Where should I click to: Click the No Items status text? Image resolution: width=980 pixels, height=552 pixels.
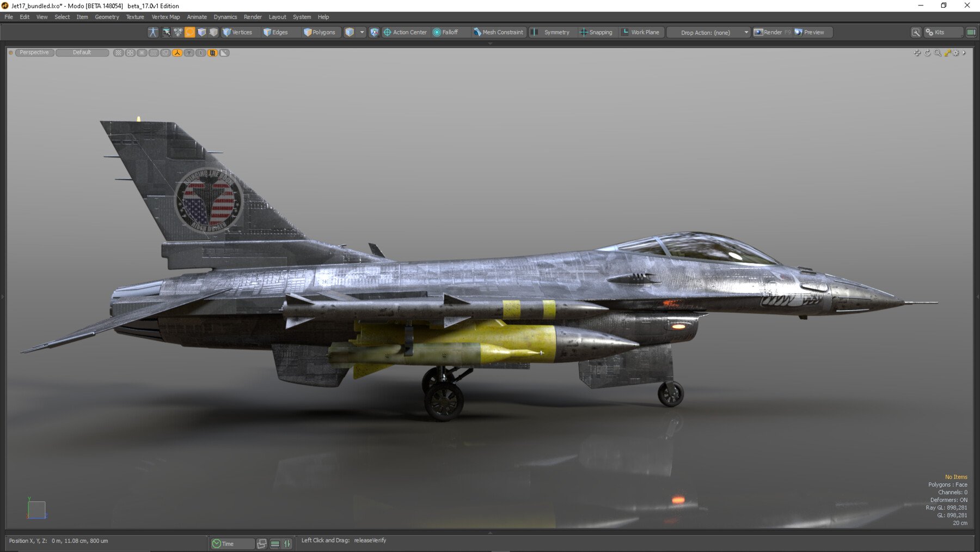click(x=956, y=477)
